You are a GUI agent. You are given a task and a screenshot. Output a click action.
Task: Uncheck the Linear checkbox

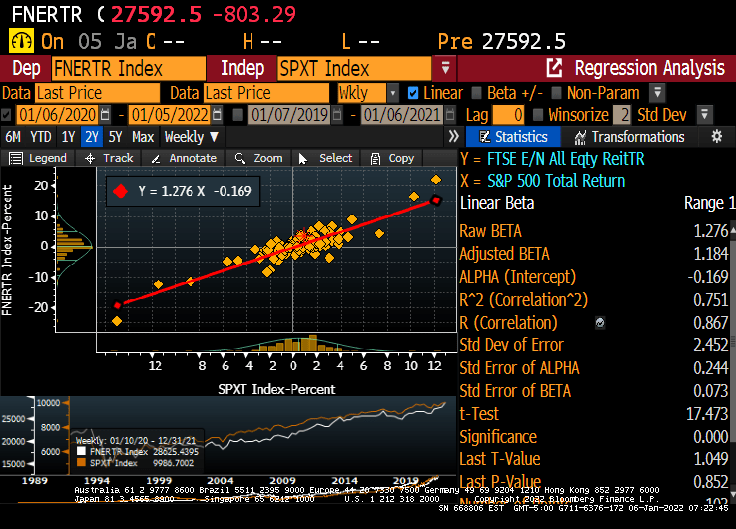click(x=413, y=93)
